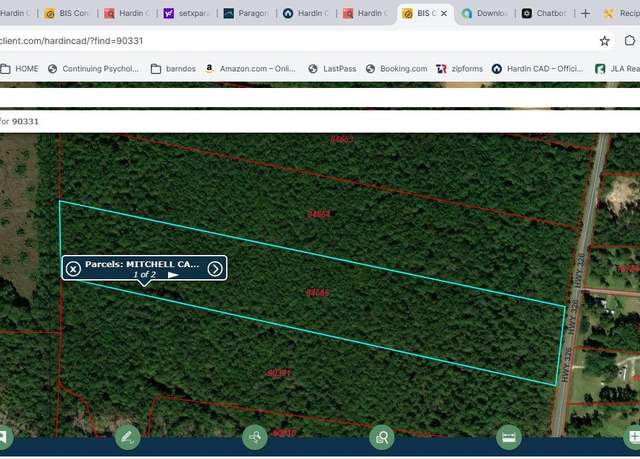This screenshot has height=459, width=640.
Task: Expand popup with white triangle arrow
Action: click(x=173, y=275)
